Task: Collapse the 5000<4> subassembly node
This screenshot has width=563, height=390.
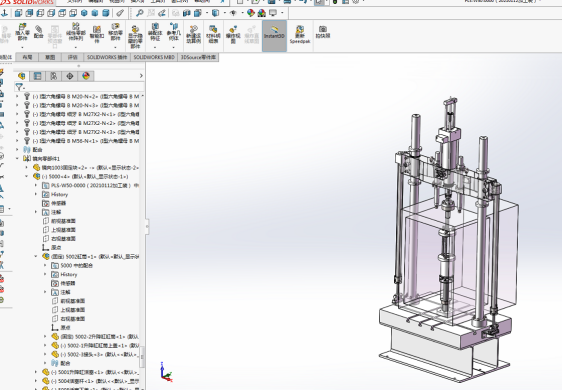Action: [27, 176]
